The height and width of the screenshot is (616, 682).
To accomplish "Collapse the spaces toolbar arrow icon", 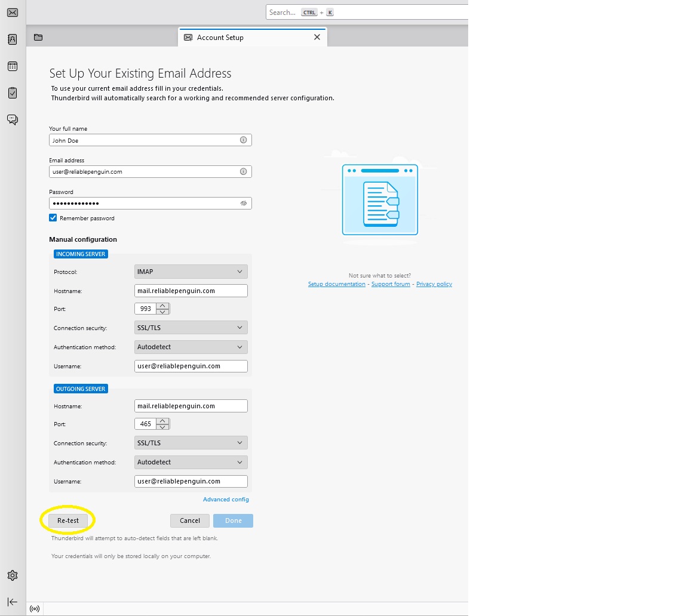I will pos(12,602).
